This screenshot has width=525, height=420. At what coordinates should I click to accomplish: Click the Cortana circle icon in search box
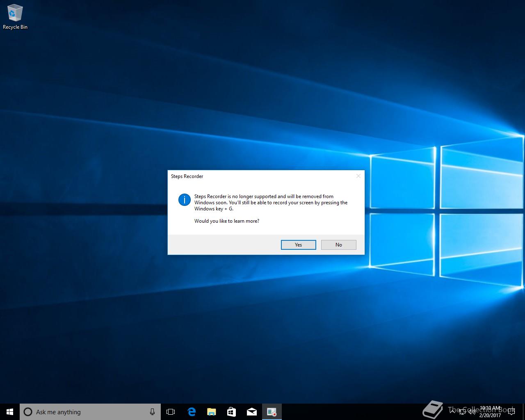[28, 412]
